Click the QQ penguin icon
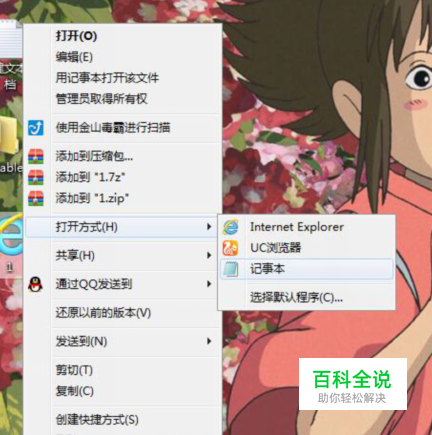432x435 pixels. click(35, 284)
